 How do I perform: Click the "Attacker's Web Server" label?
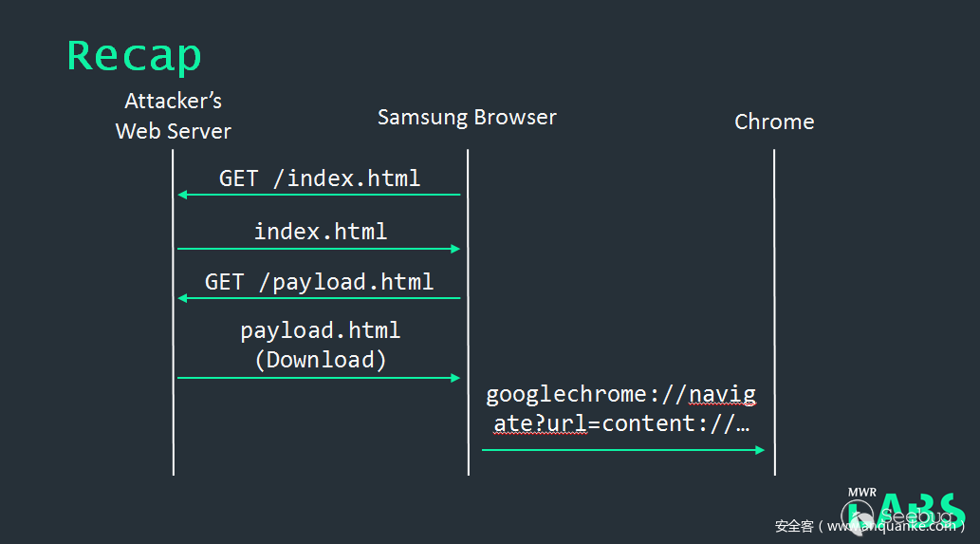point(173,116)
